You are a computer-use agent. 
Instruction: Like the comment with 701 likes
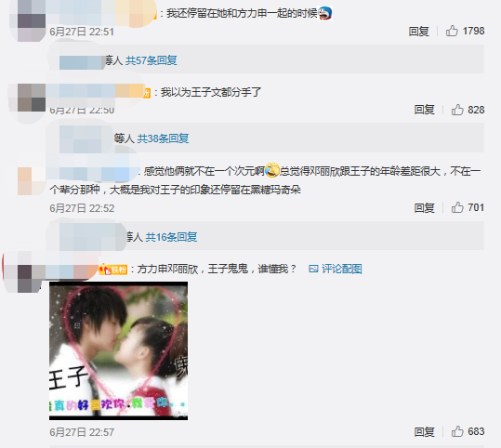(457, 207)
